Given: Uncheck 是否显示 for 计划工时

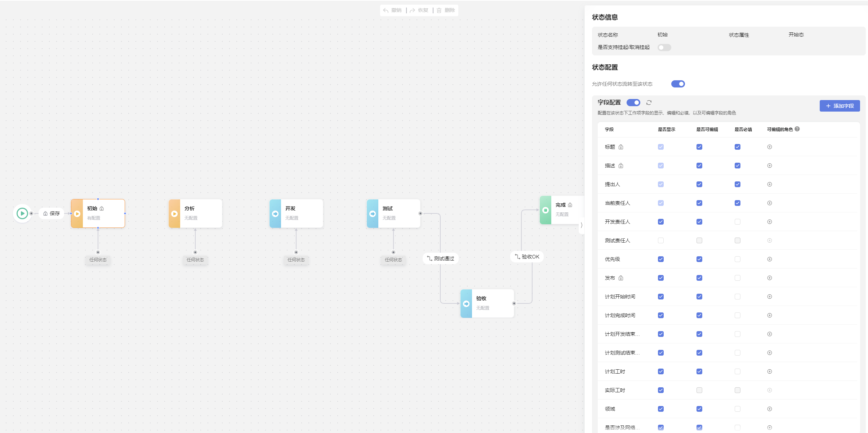Looking at the screenshot, I should click(x=660, y=371).
